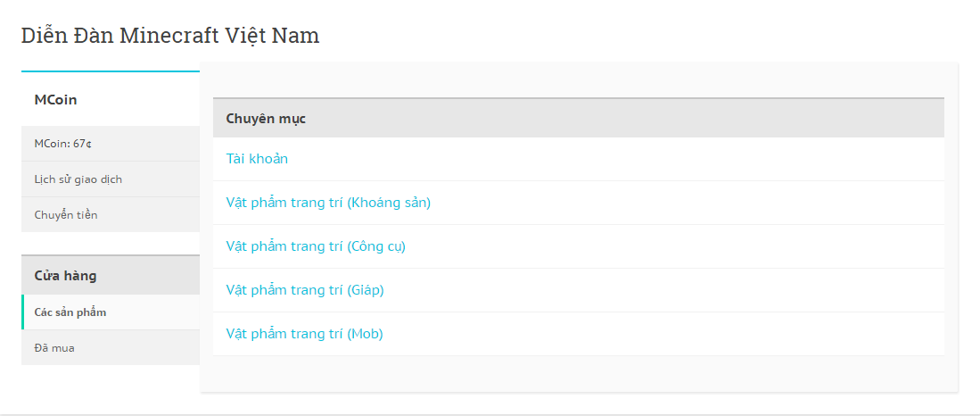Go to Vật phẩm trang trí (Giáp)
Image resolution: width=980 pixels, height=416 pixels.
click(x=305, y=290)
